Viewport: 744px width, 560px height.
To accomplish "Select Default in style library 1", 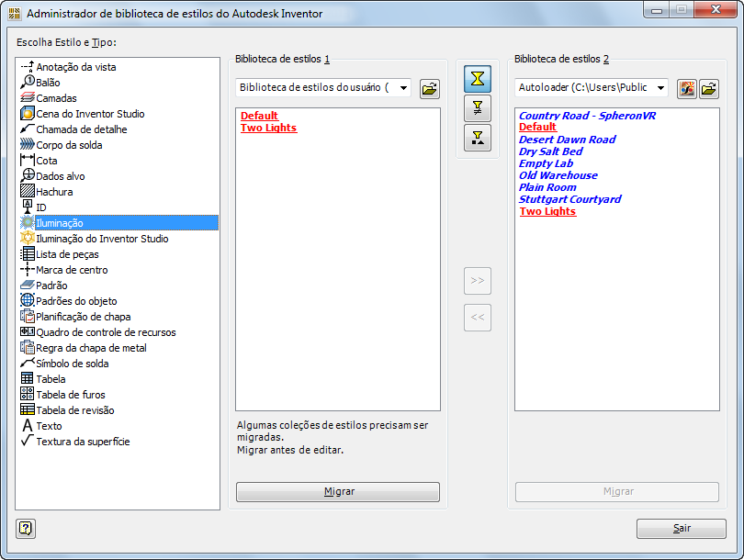I will 259,116.
